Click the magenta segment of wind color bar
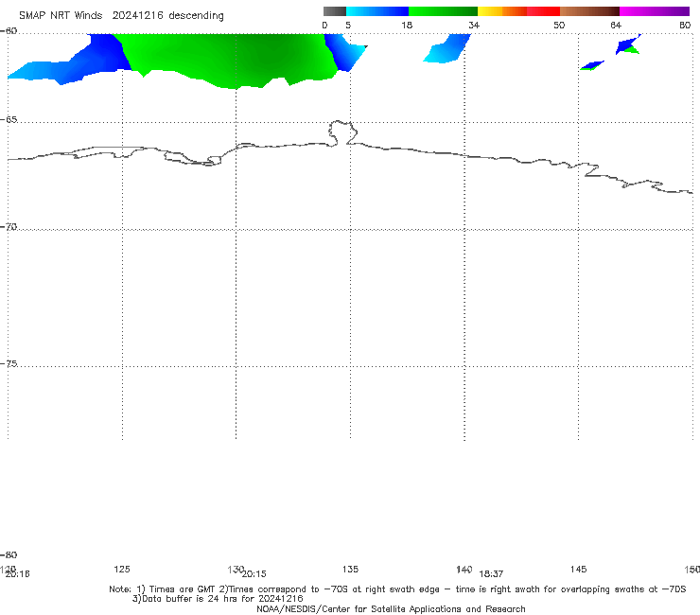700x615 pixels. click(655, 11)
